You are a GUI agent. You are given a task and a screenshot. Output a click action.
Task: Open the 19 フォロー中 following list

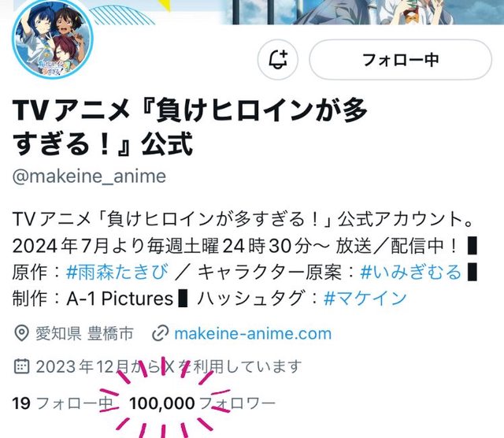(63, 403)
